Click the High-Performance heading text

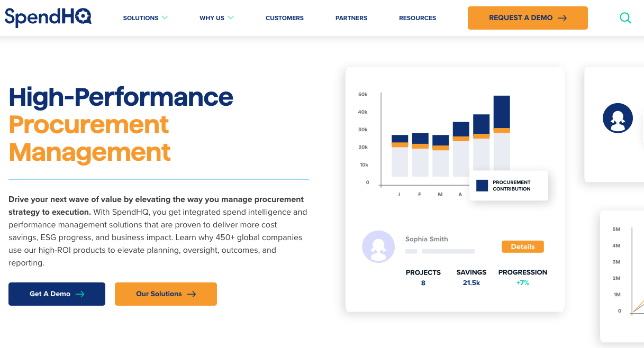121,97
